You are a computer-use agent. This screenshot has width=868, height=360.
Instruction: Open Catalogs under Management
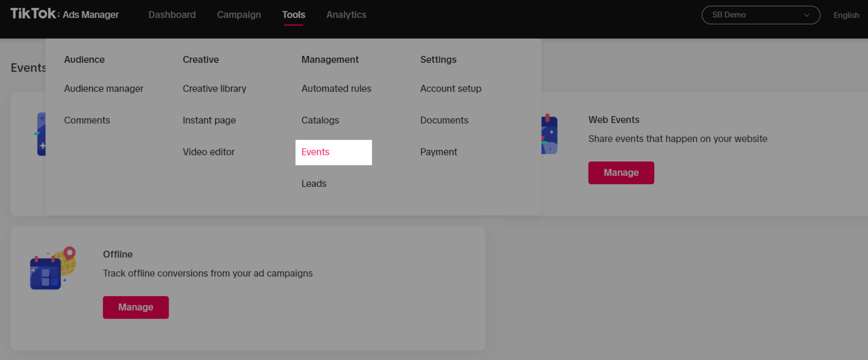pos(320,120)
